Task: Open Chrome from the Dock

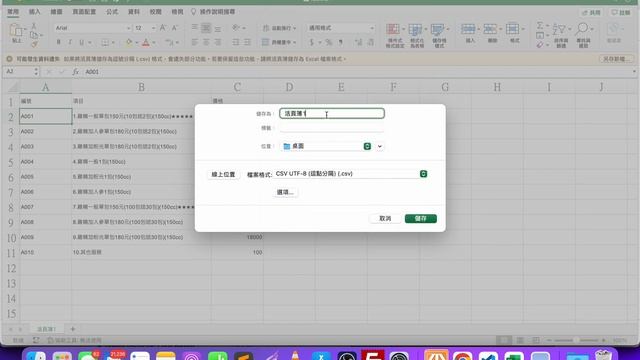Action: (462, 356)
